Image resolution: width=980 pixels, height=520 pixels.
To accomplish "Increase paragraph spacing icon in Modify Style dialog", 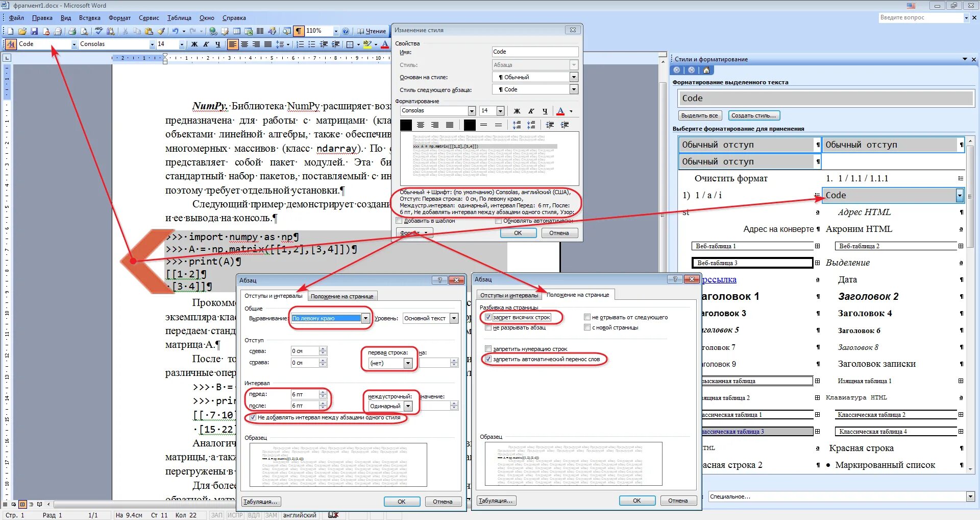I will point(517,125).
